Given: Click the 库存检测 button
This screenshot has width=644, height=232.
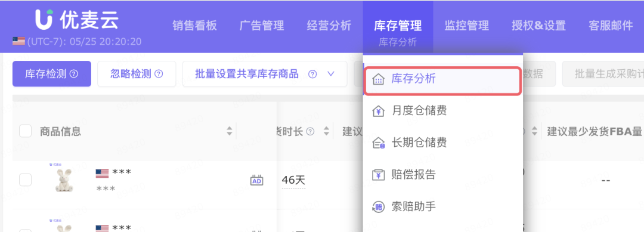Looking at the screenshot, I should 52,74.
